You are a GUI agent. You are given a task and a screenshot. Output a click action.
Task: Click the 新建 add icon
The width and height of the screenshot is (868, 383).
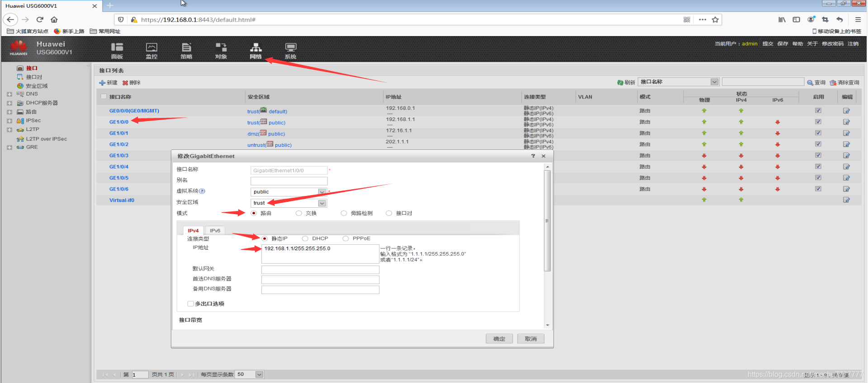[x=102, y=83]
